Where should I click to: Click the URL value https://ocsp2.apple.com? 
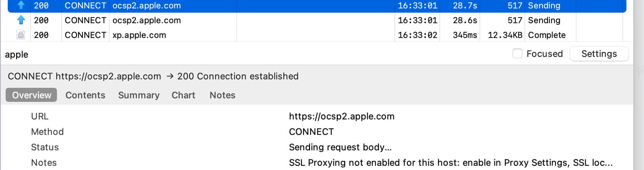[342, 116]
